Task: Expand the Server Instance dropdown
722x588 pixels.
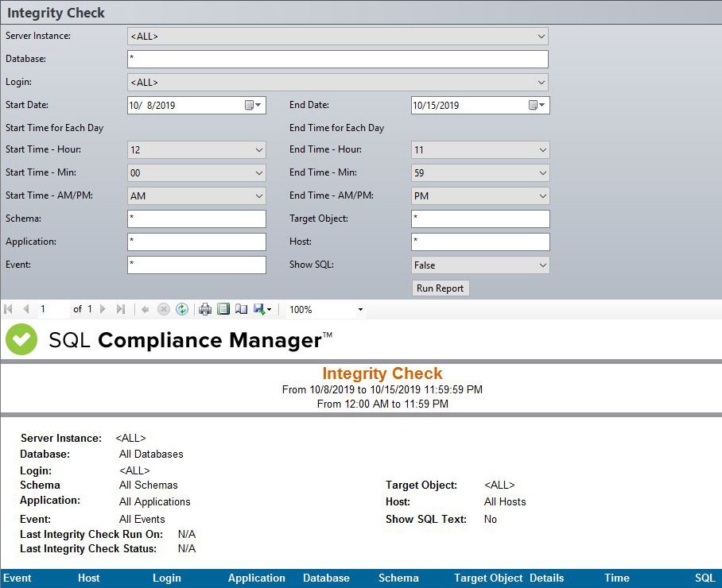Action: coord(541,36)
